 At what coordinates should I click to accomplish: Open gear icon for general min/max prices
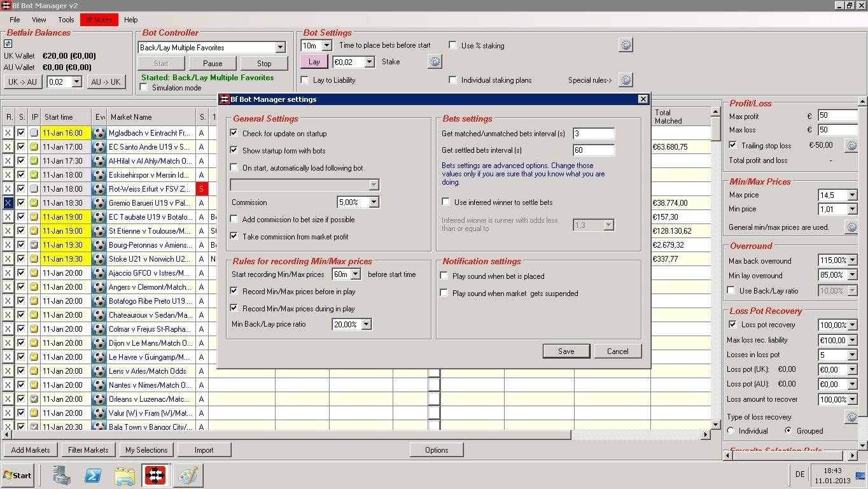coord(851,227)
